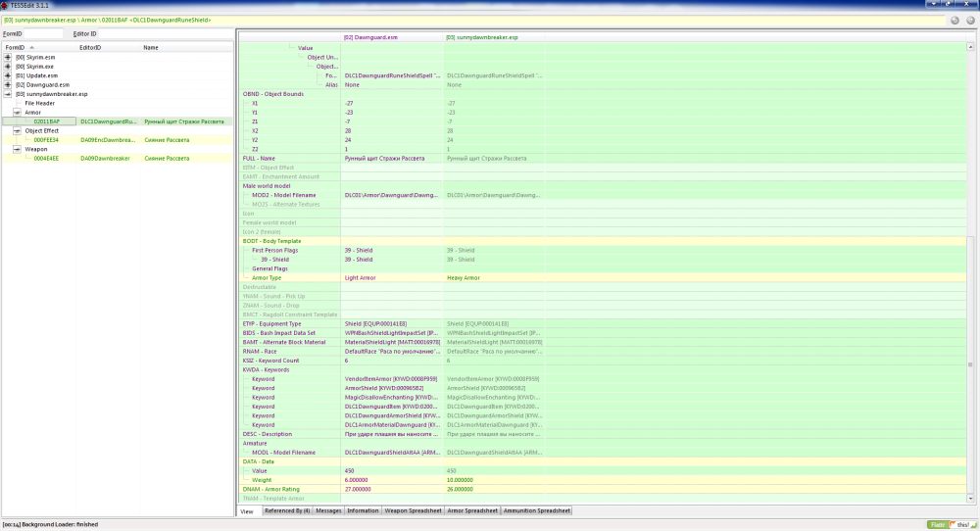Click the Armor Rating value 26.000000
Viewport: 980px width, 531px height.
click(x=461, y=490)
